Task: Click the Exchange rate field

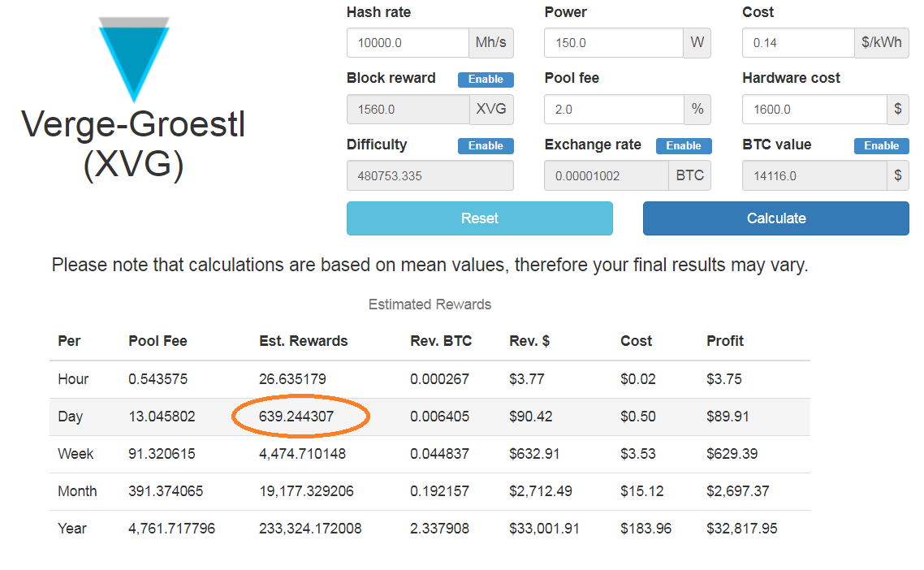Action: (x=607, y=175)
